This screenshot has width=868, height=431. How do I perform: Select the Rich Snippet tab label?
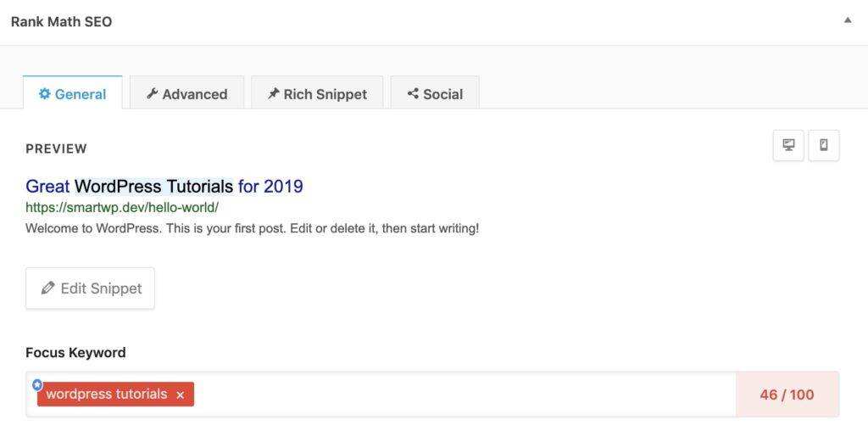point(325,94)
